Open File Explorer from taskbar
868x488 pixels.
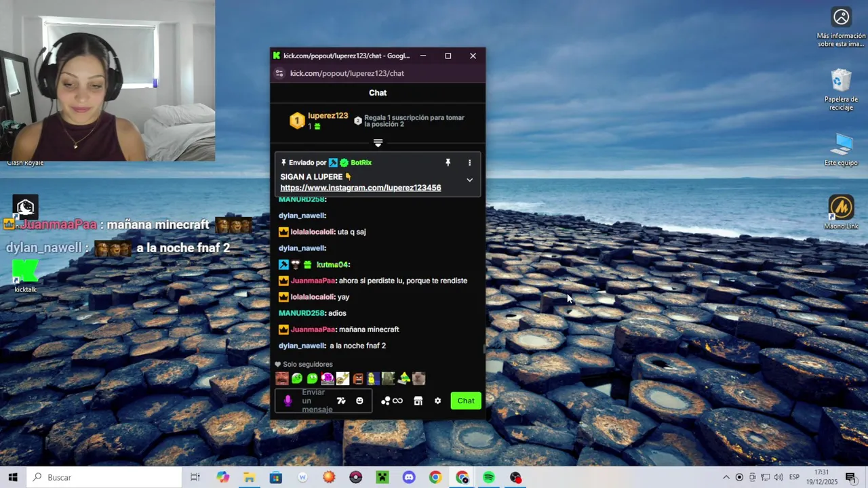pyautogui.click(x=249, y=477)
